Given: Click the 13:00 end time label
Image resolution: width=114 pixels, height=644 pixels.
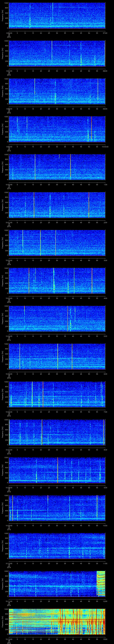Looking at the screenshot, I should [x=105, y=639].
